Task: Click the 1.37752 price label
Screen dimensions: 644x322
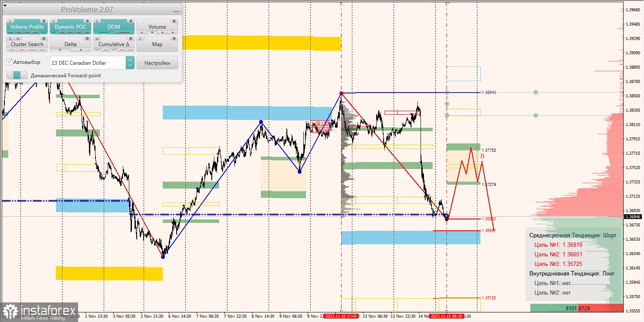Action: tap(489, 150)
